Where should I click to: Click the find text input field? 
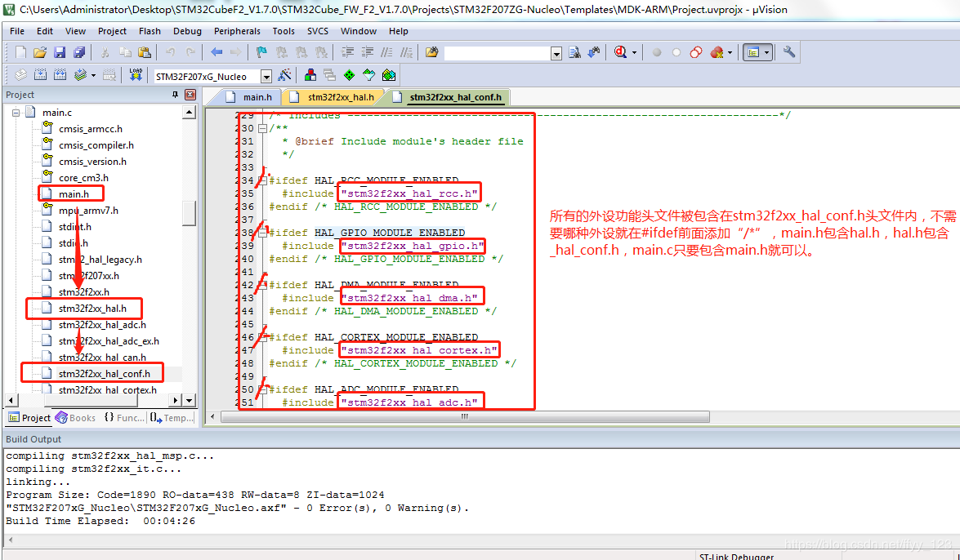[497, 54]
